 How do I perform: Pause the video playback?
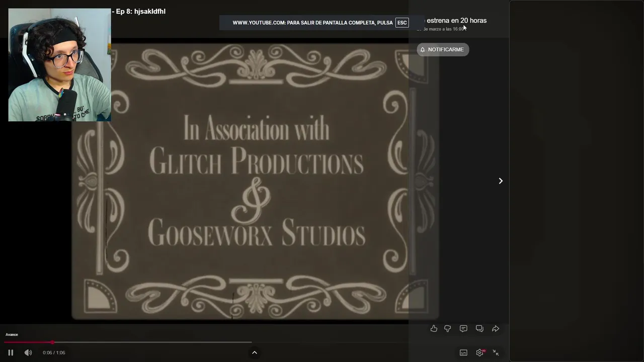click(11, 352)
